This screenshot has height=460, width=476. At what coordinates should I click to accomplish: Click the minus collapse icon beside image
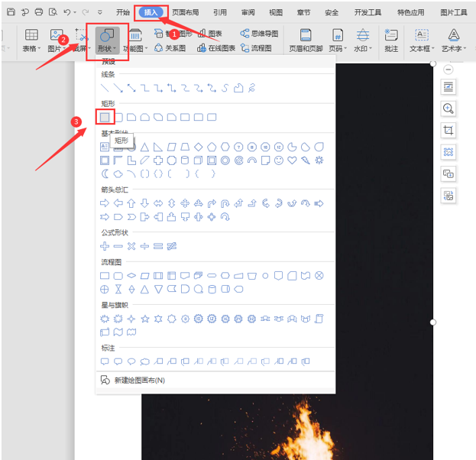(x=448, y=70)
